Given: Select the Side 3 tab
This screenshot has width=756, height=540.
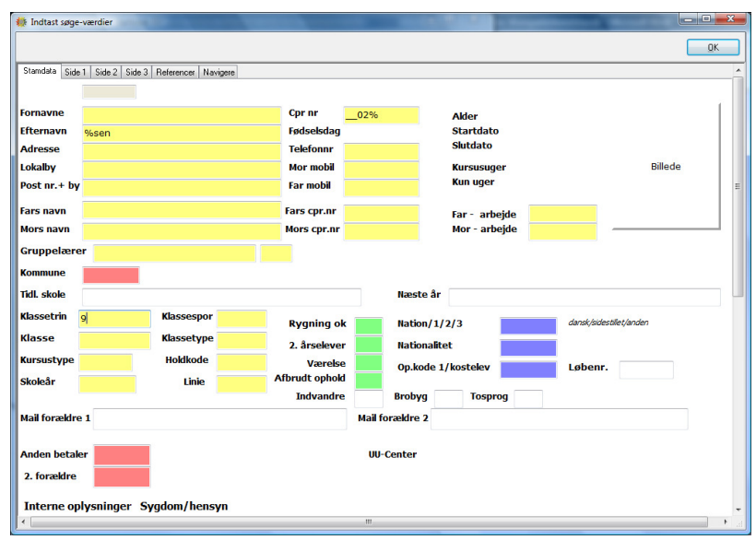Looking at the screenshot, I should click(x=136, y=72).
